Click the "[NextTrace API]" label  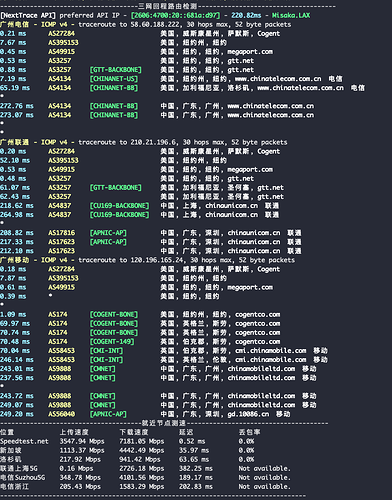(28, 15)
